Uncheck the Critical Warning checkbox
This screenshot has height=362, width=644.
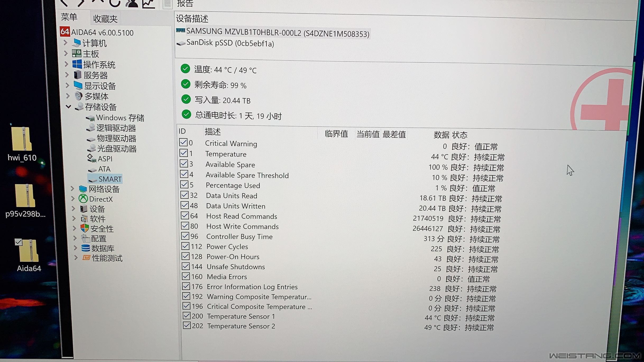[183, 143]
